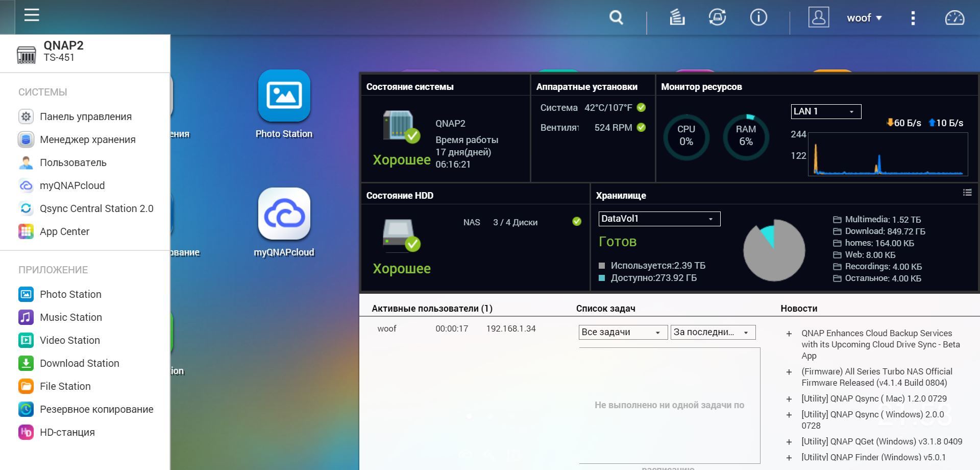Click the storage usage pie chart
Screen dimensions: 980x470
click(774, 250)
